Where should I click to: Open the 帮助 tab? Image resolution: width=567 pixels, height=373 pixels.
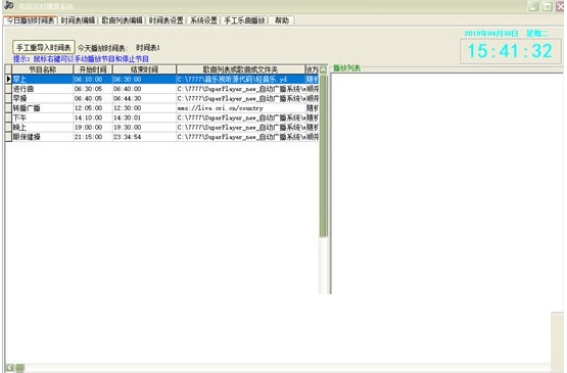(x=282, y=20)
